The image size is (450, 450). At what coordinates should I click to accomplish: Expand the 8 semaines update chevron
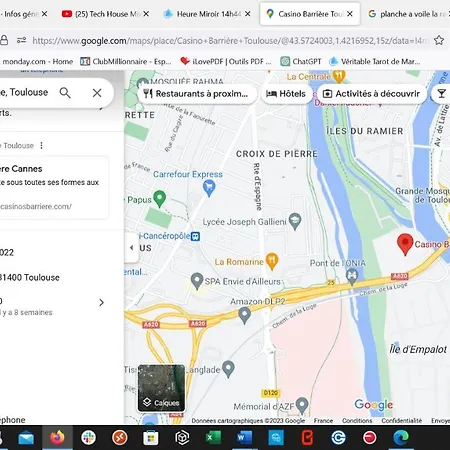point(101,302)
